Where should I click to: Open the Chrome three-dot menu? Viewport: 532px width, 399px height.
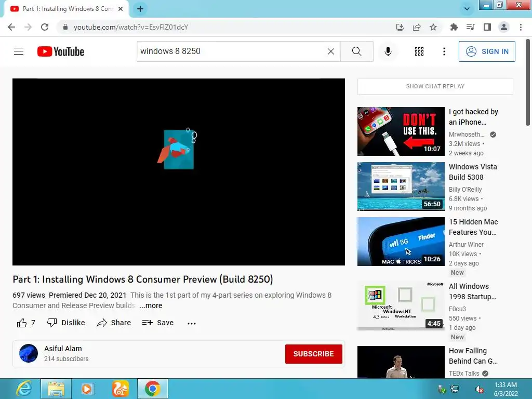pos(521,27)
